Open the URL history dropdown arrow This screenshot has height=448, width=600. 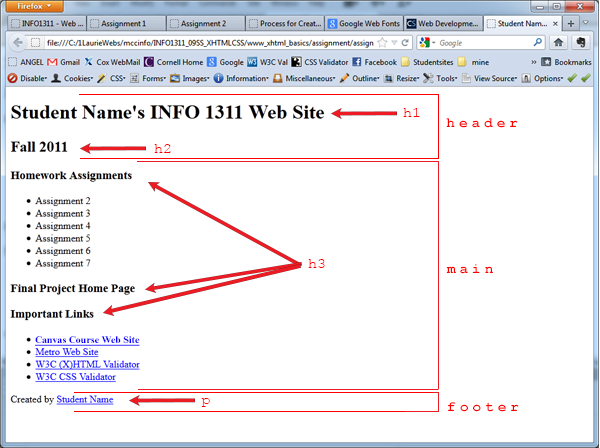coord(394,43)
